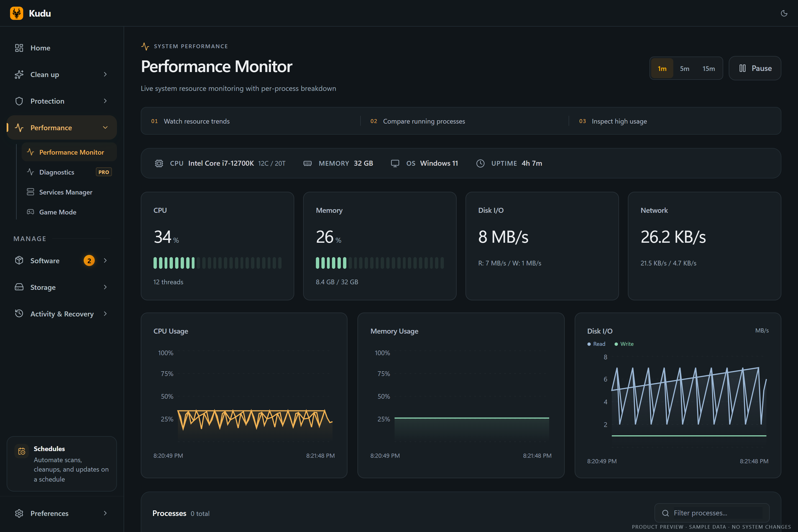This screenshot has height=532, width=798.
Task: Click the Diagnostics PRO badge
Action: 104,172
